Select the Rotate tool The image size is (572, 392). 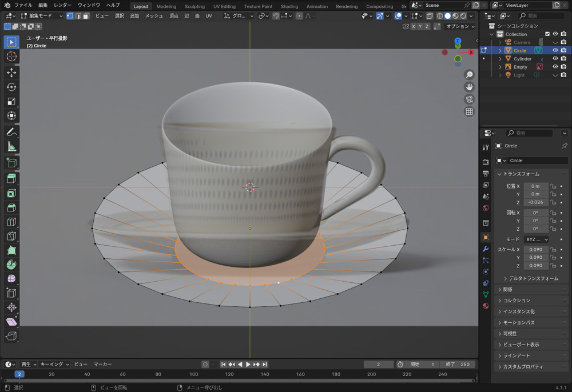tap(11, 87)
